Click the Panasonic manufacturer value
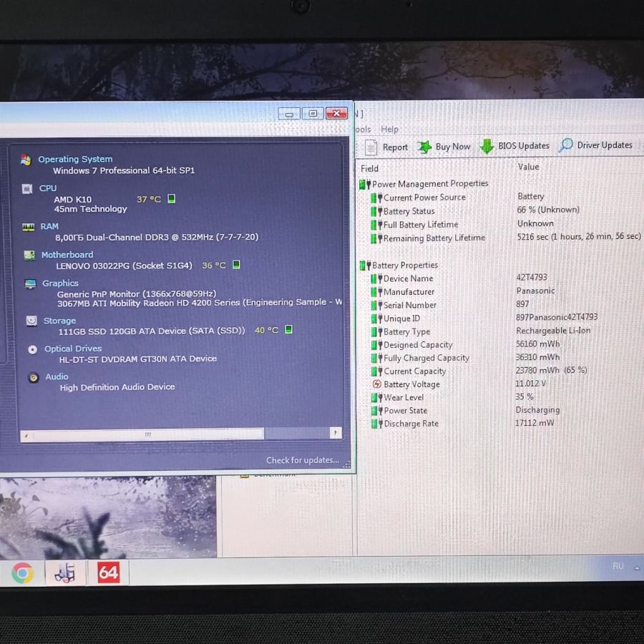This screenshot has width=644, height=644. tap(535, 291)
